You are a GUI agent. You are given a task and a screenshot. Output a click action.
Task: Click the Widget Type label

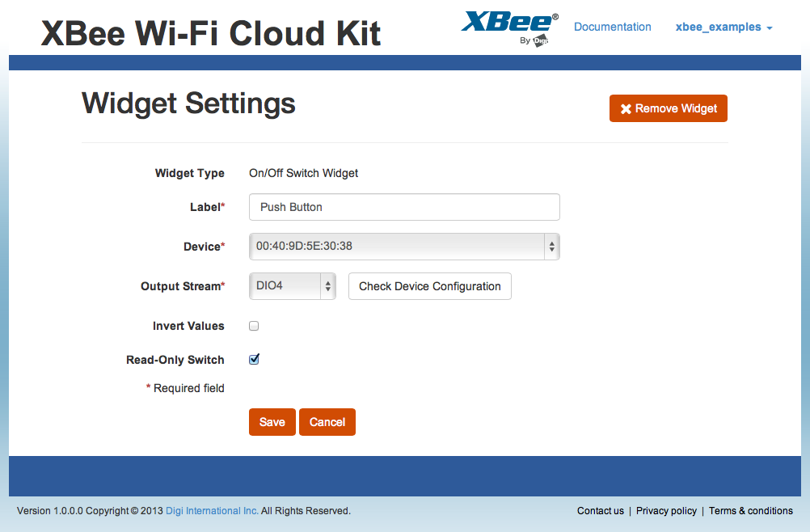pos(190,174)
